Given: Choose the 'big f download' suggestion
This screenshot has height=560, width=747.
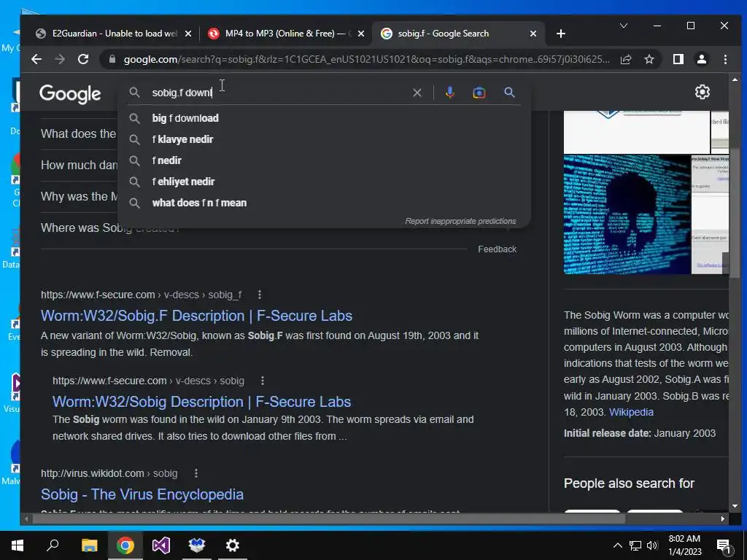Looking at the screenshot, I should 324,118.
